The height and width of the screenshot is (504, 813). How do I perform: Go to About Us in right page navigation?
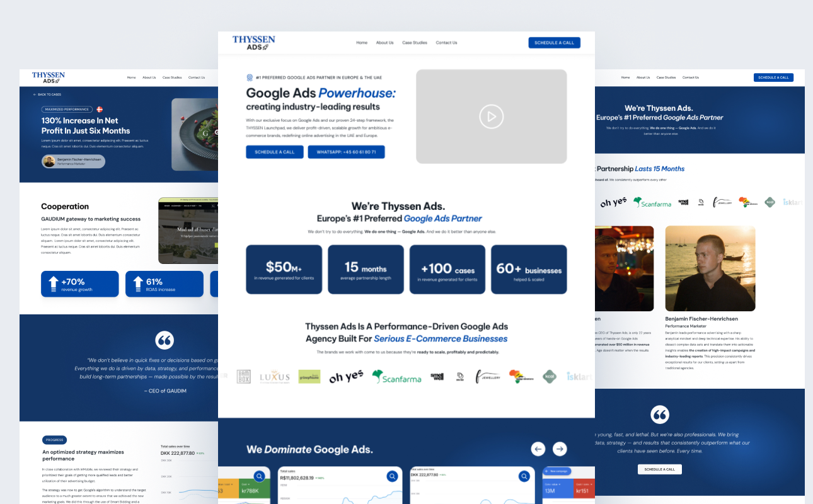click(643, 77)
